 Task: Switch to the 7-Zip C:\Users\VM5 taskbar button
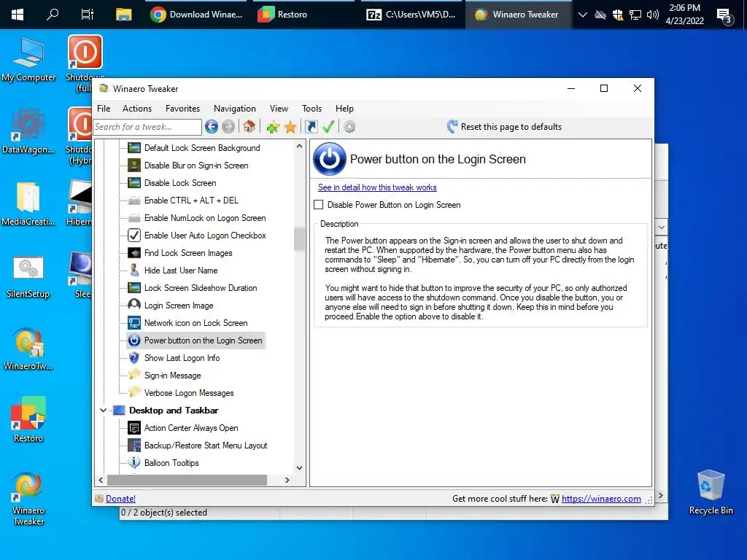[x=411, y=15]
